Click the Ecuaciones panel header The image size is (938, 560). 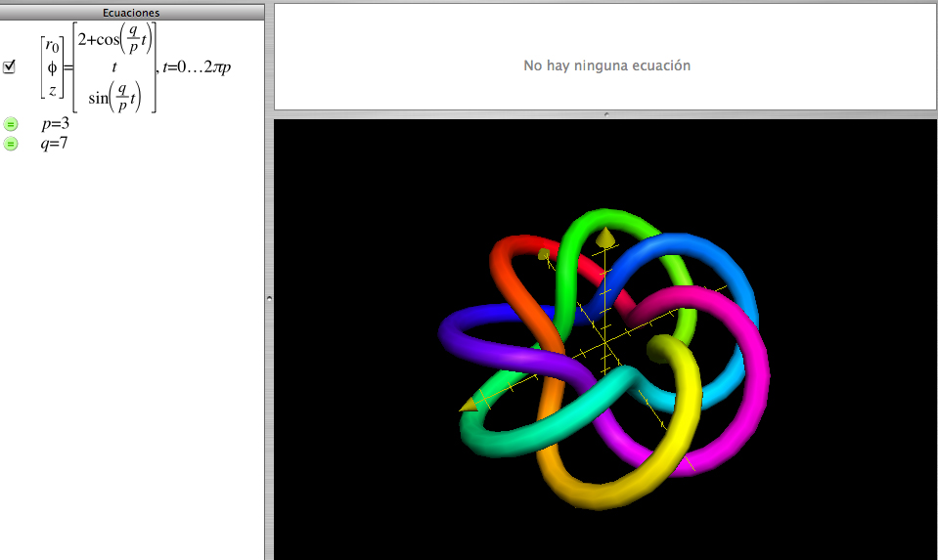[132, 13]
